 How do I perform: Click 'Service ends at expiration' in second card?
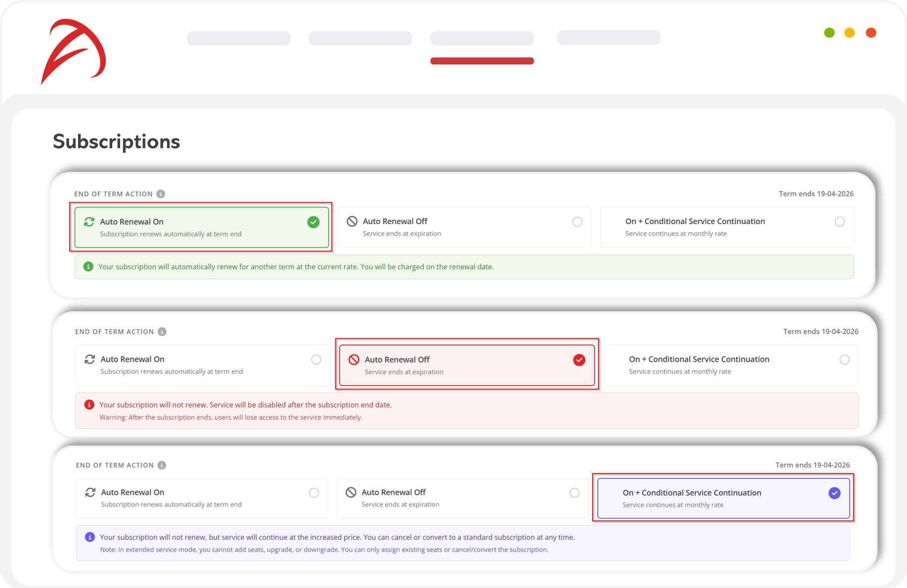pos(404,372)
